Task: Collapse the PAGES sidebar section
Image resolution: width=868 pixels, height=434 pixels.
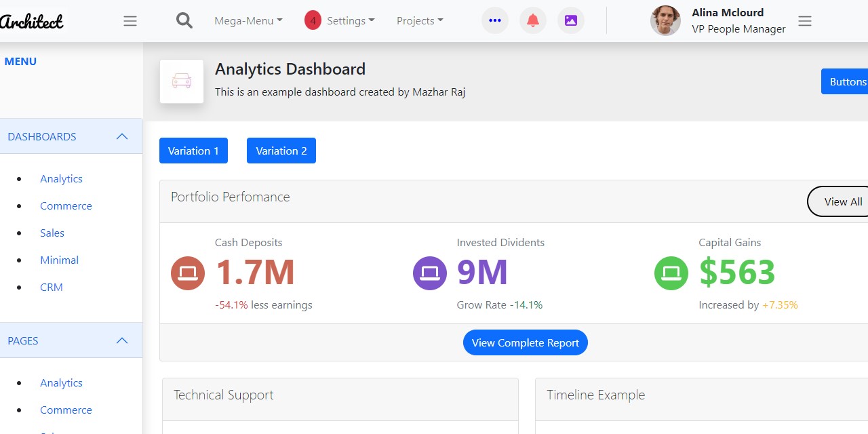Action: point(121,340)
